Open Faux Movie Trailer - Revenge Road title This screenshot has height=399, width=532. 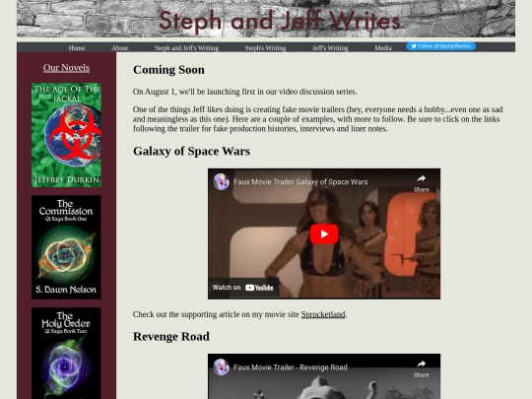pyautogui.click(x=291, y=367)
